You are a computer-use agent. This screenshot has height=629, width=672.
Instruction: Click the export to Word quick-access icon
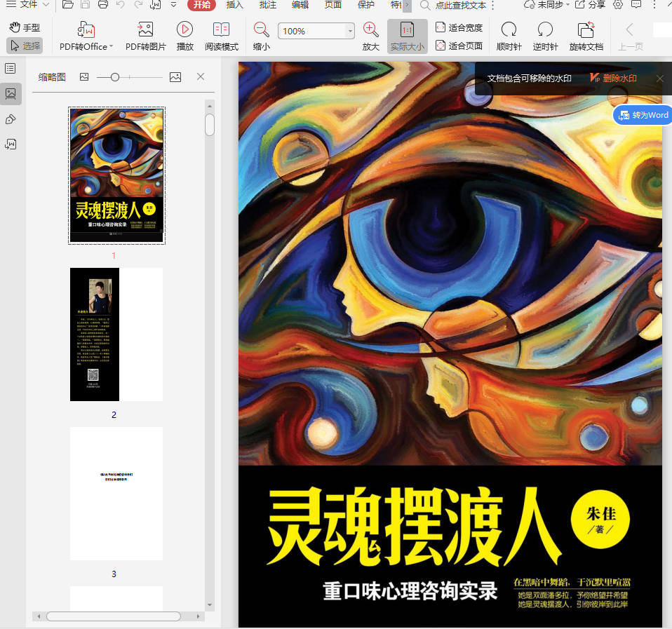click(x=156, y=5)
